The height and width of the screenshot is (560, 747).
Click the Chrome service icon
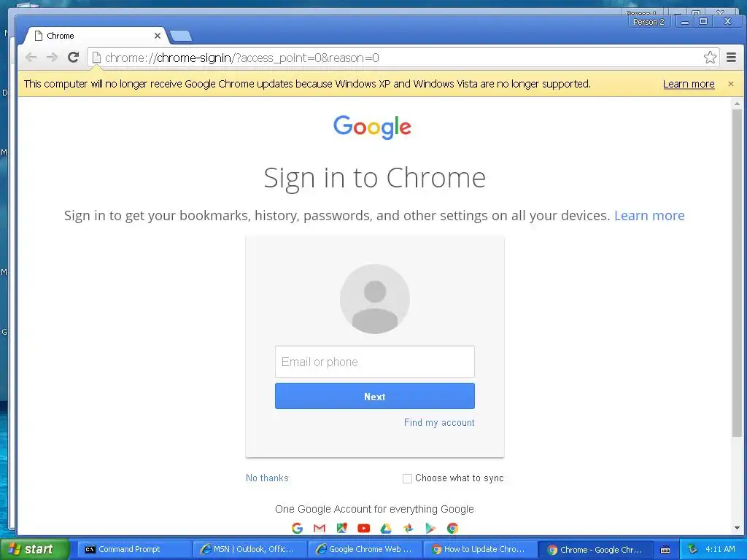(452, 528)
